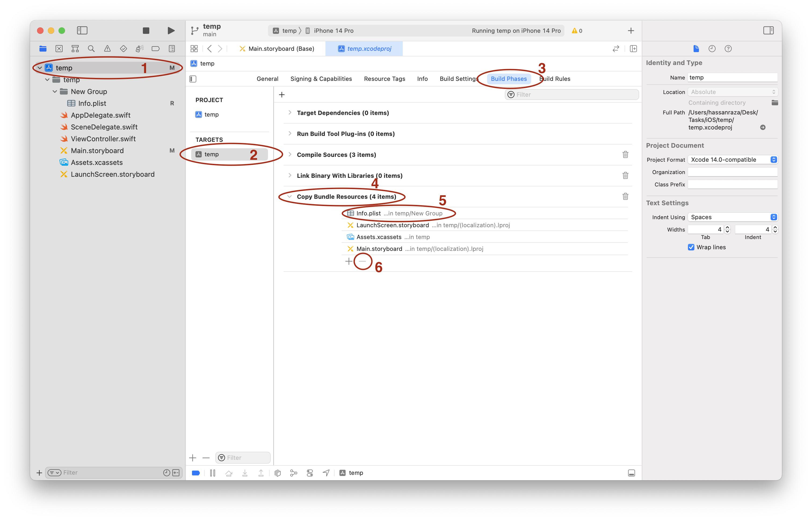This screenshot has width=812, height=520.
Task: Remove selected resource with minus button
Action: 363,261
